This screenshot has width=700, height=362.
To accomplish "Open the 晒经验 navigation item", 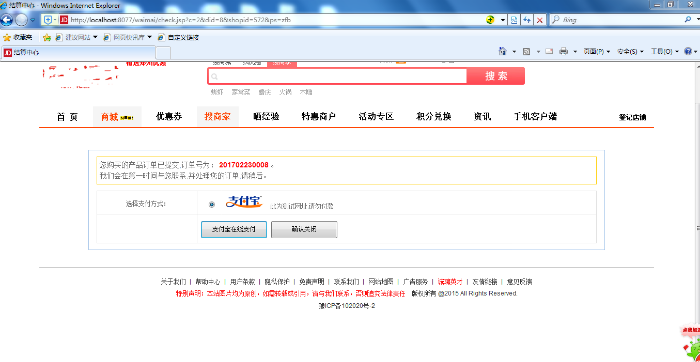I will point(266,117).
